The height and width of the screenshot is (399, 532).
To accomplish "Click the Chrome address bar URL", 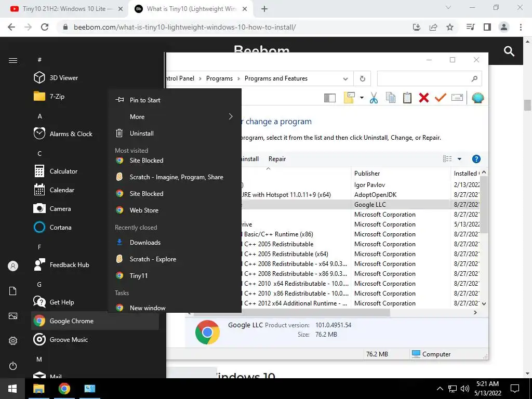I will pyautogui.click(x=184, y=27).
